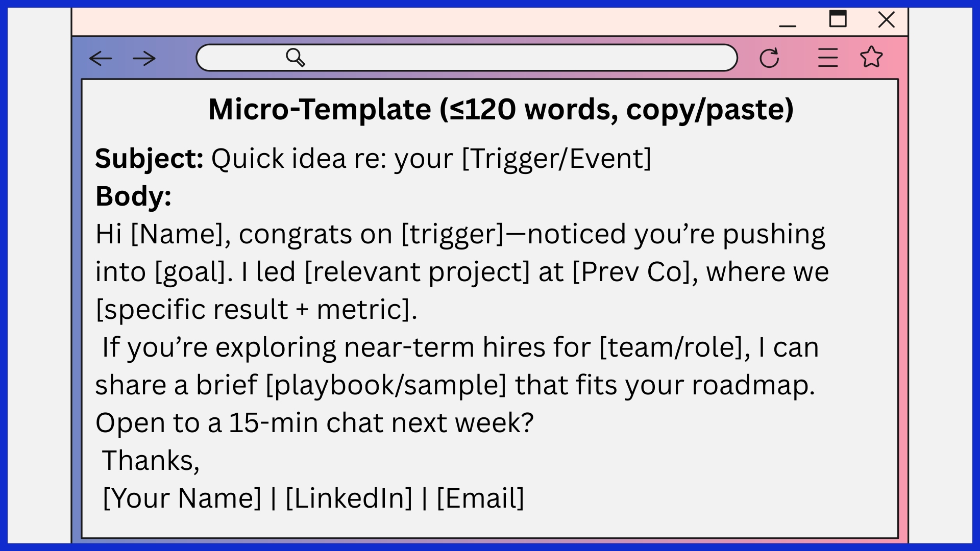
Task: Bookmark the page with the star icon
Action: (x=871, y=57)
